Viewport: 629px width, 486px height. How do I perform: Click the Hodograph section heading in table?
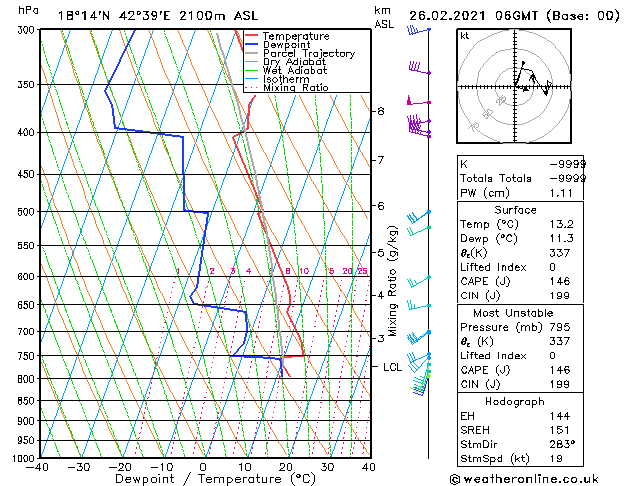515,401
